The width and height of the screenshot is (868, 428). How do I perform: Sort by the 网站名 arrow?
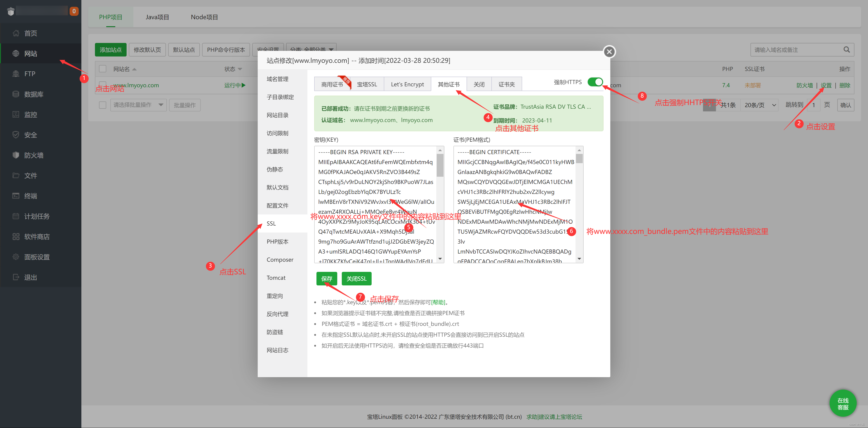pos(134,69)
